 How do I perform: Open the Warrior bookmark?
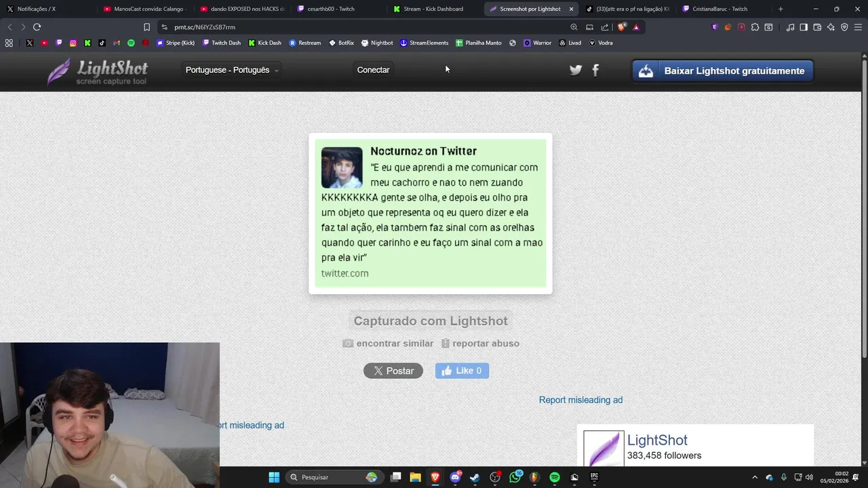pos(537,43)
